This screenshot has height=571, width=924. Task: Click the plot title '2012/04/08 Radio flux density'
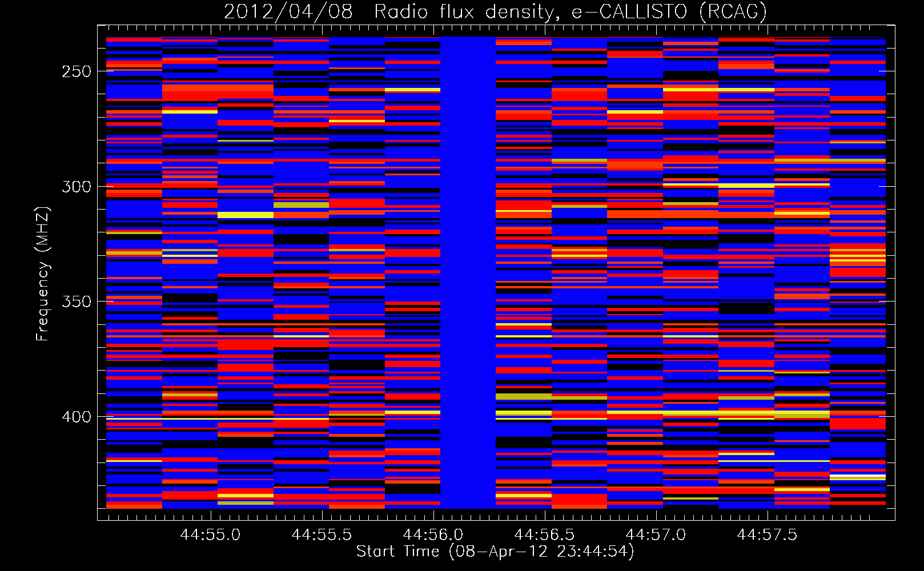point(495,11)
